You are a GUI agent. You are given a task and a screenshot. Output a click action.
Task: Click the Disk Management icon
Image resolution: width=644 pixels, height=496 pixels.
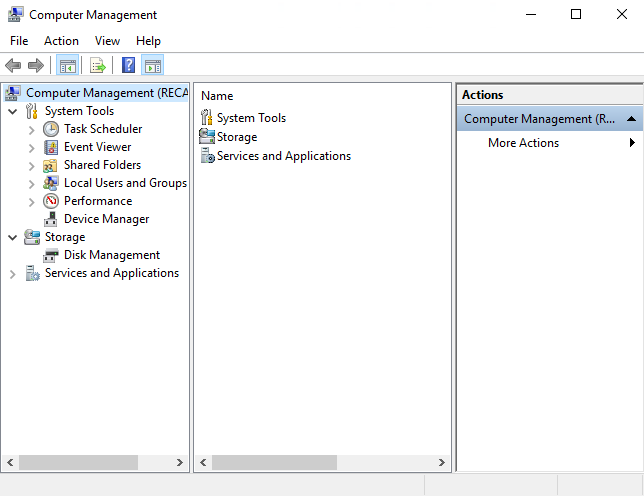[51, 255]
